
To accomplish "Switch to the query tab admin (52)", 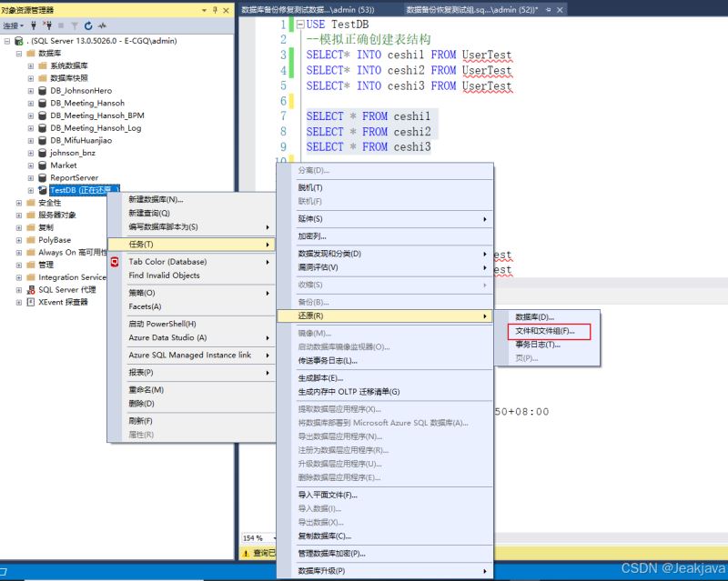I will click(x=471, y=10).
